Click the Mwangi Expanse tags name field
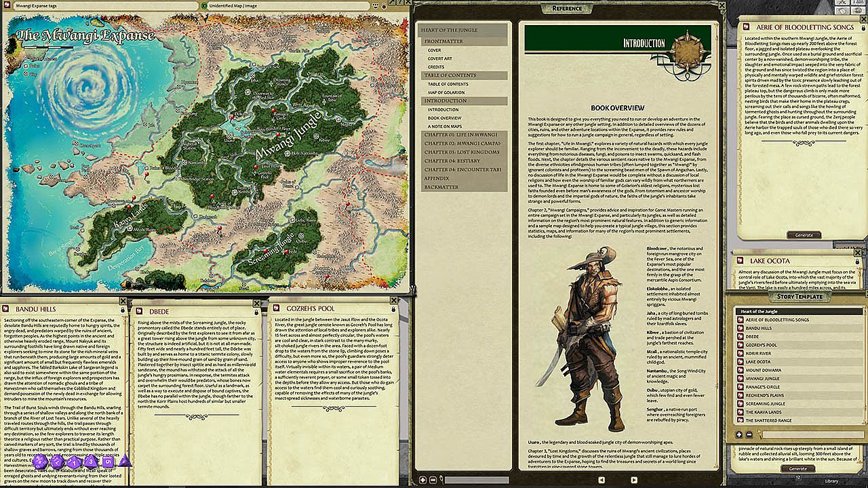868x488 pixels. [105, 5]
